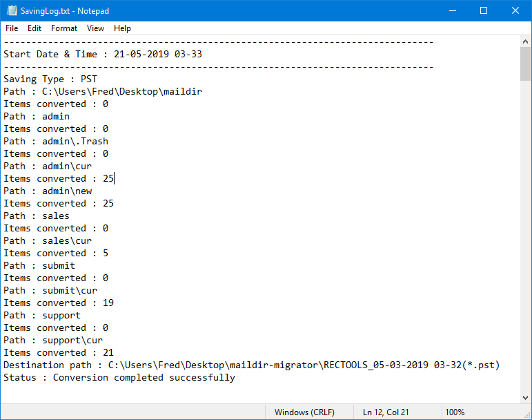532x420 pixels.
Task: Click the vertical scrollbar thumb
Action: click(x=525, y=64)
